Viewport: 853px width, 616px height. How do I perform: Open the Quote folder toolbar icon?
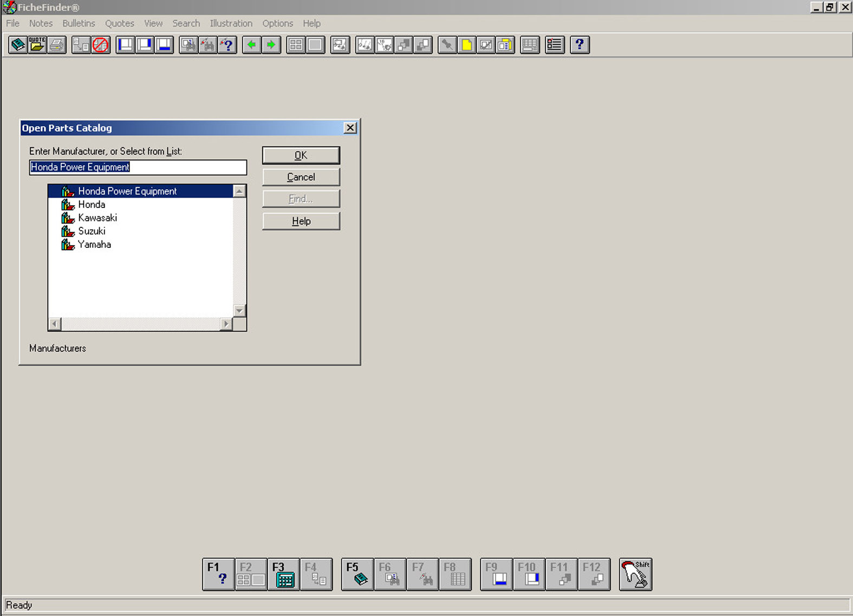pyautogui.click(x=37, y=45)
